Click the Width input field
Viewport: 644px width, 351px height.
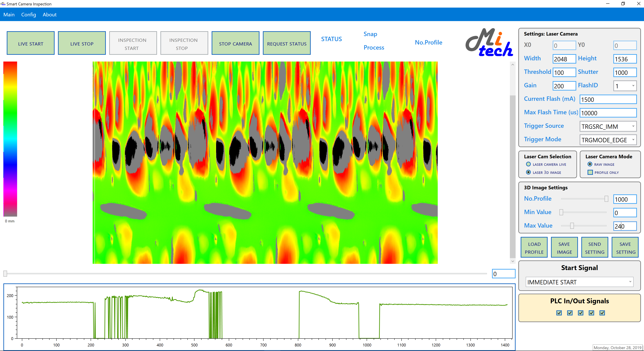click(x=564, y=59)
